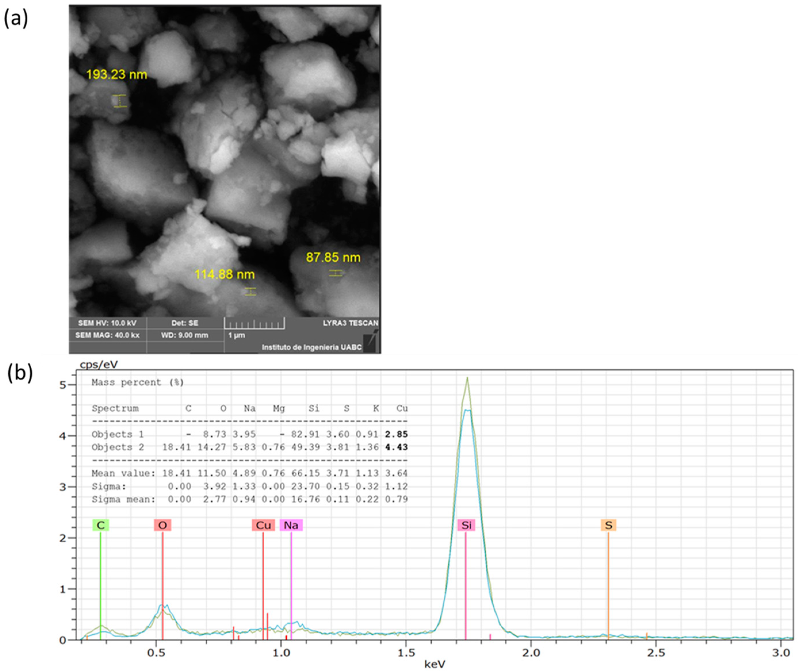798x672 pixels.
Task: Click the Mass percent (%) heading
Action: pos(137,383)
